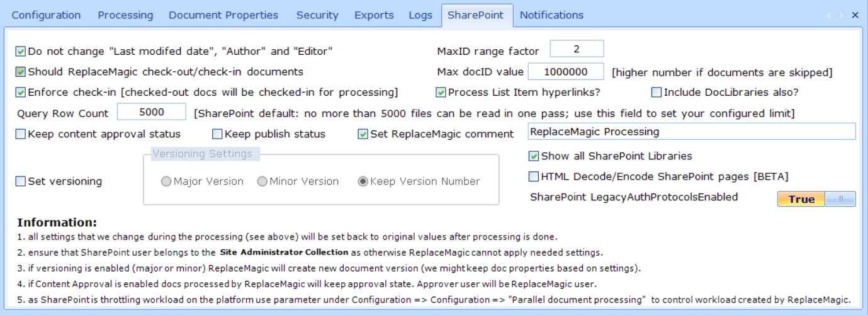Close the tab panel with the X
868x315 pixels.
(855, 15)
